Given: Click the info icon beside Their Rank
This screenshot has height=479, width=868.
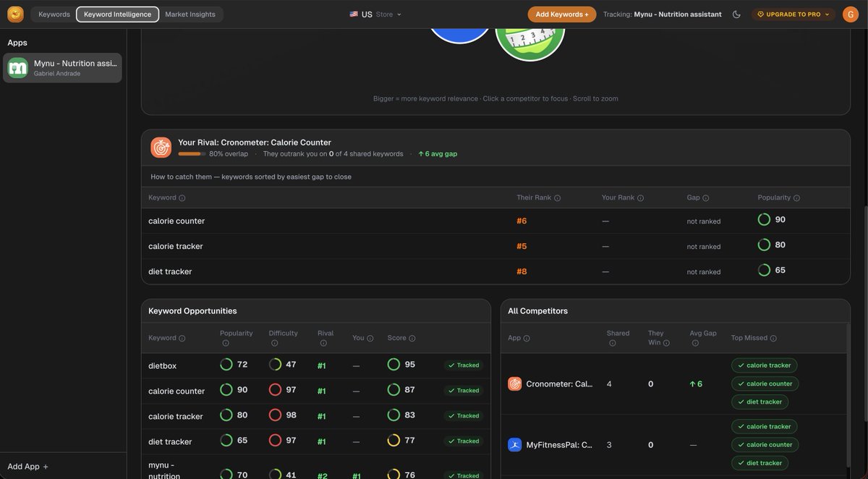Looking at the screenshot, I should coord(558,198).
